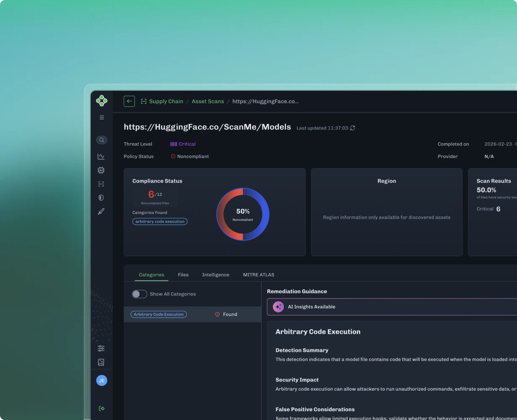This screenshot has width=517, height=420.
Task: Open the sidebar search
Action: 102,140
